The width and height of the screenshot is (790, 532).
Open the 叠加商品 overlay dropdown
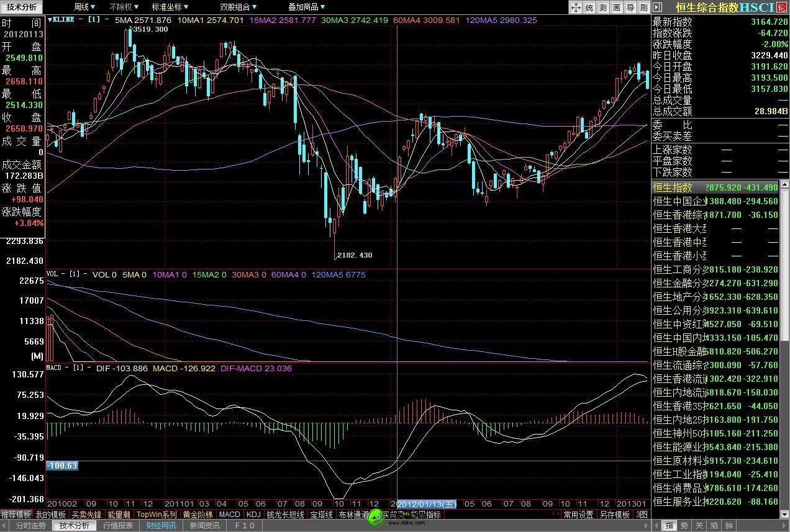(x=306, y=7)
